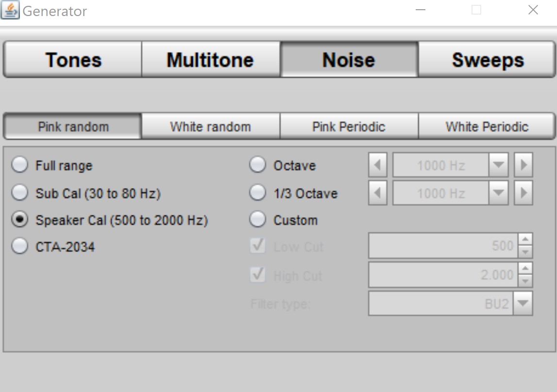This screenshot has height=392, width=557.
Task: Click the High Cut value field
Action: (443, 275)
